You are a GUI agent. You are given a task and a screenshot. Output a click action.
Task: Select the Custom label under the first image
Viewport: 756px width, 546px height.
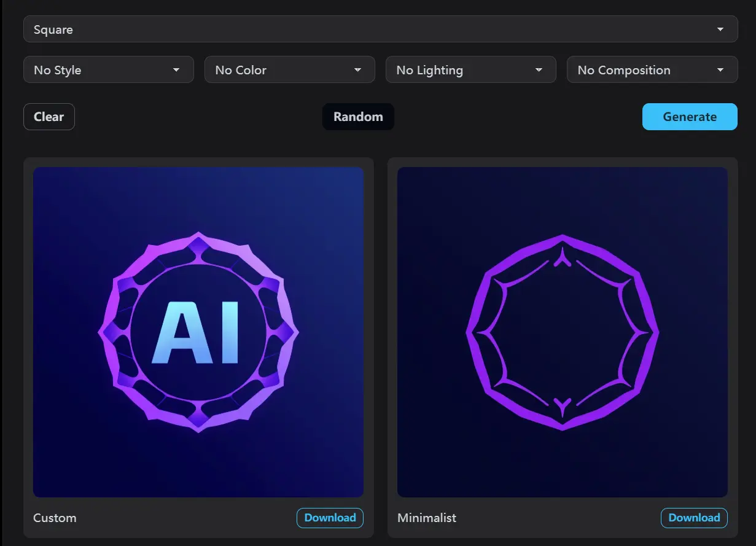[x=55, y=518]
